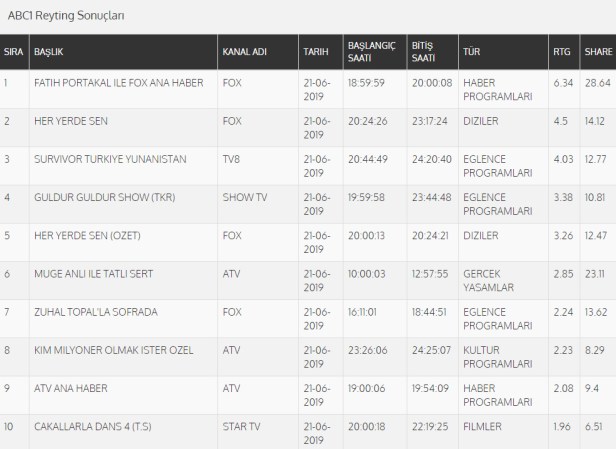
Task: Sort by the TARIH column header
Action: pyautogui.click(x=314, y=50)
